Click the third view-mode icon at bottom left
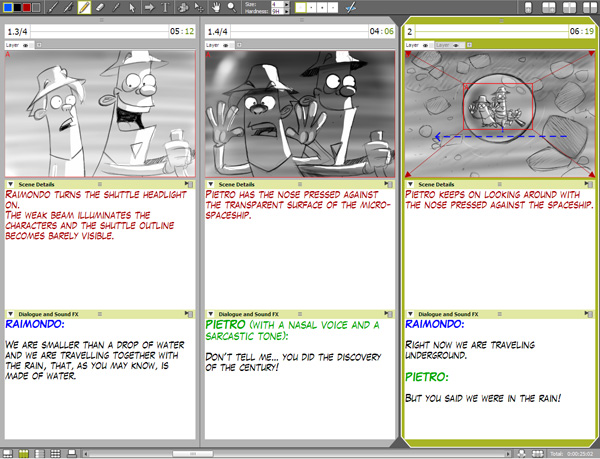The image size is (600, 459). coord(39,454)
